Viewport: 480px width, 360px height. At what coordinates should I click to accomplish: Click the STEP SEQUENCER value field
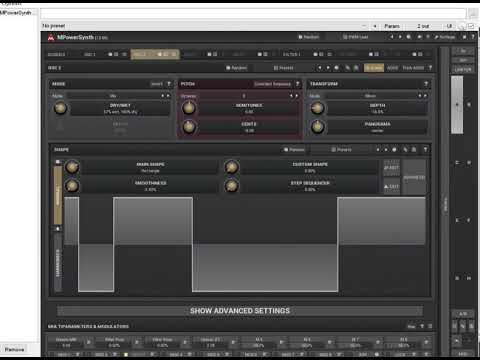pos(310,186)
